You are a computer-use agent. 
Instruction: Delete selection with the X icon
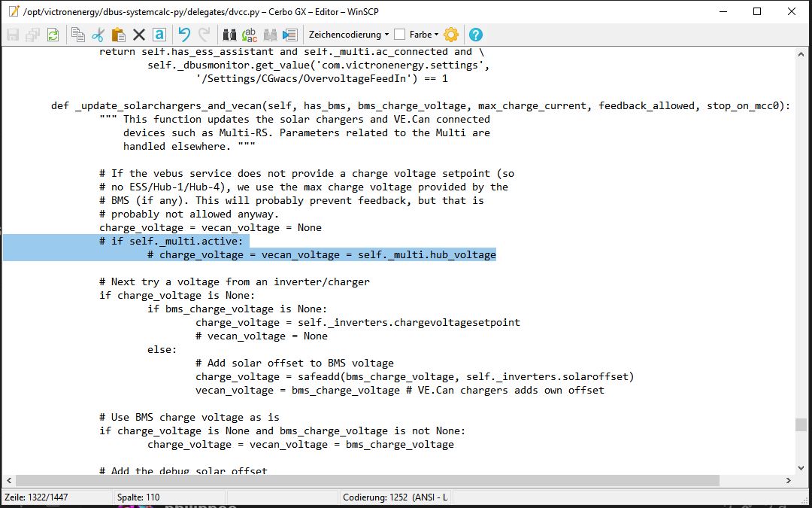point(138,35)
